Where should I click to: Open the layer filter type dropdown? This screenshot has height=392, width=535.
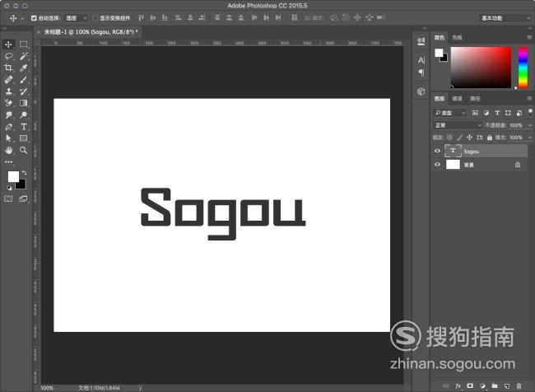coord(449,113)
